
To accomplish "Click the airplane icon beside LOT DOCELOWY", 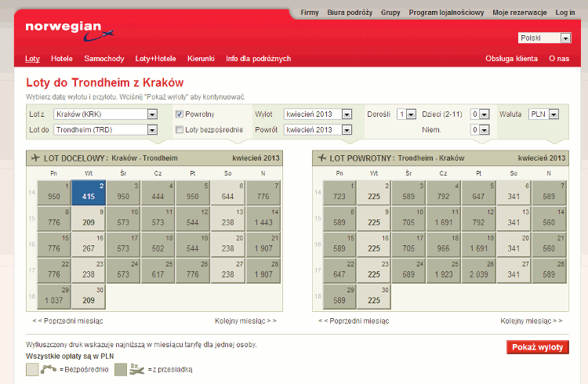I will (34, 158).
